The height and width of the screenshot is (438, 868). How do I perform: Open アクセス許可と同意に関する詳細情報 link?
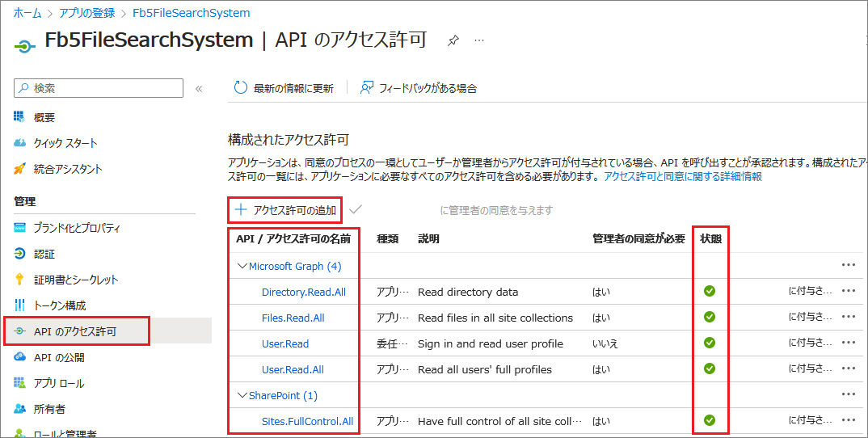click(682, 176)
